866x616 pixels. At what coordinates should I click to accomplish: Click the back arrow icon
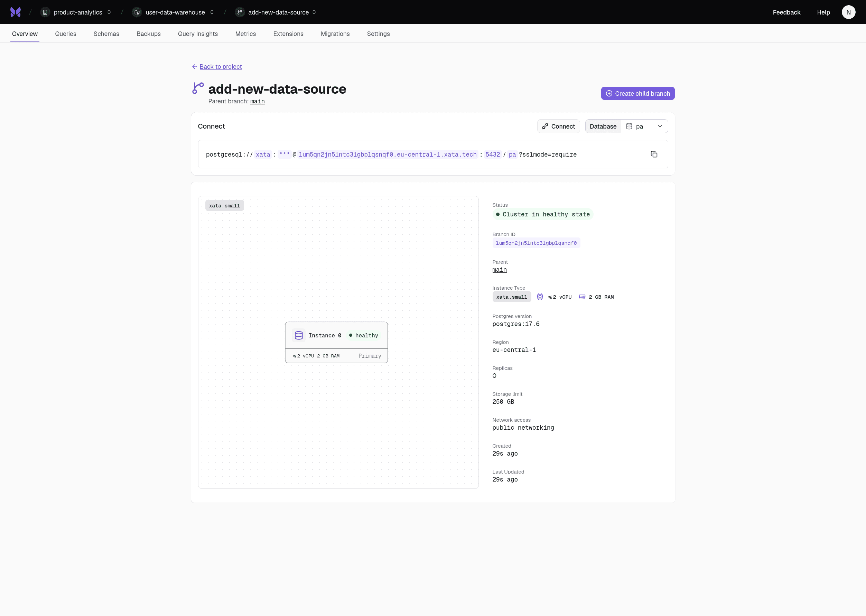194,67
